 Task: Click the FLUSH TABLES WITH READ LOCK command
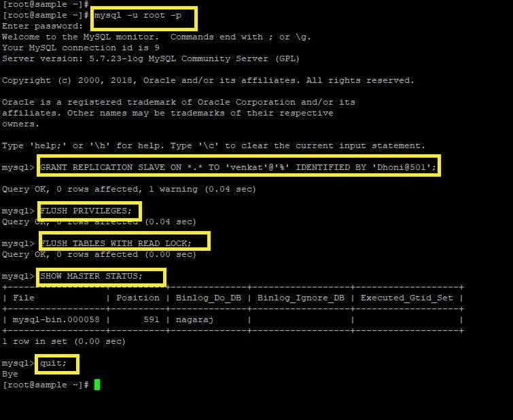pyautogui.click(x=116, y=243)
